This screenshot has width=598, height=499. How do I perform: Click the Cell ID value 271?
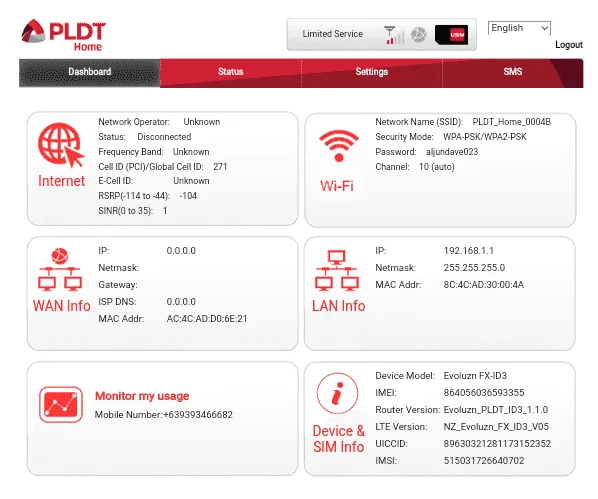point(220,167)
